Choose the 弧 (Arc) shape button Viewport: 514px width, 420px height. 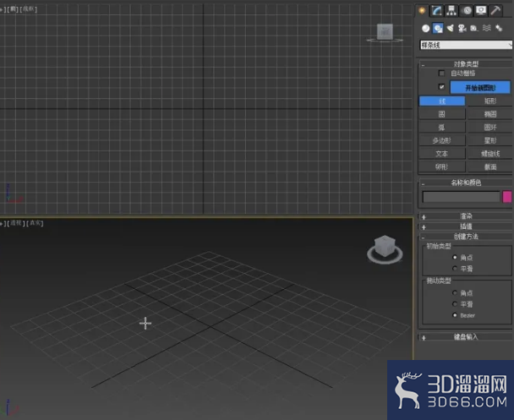(x=442, y=128)
